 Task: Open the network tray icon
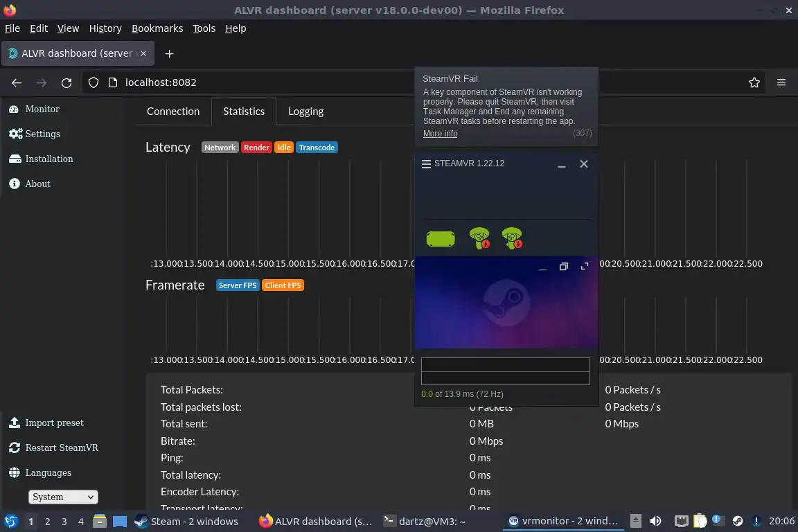coord(682,522)
